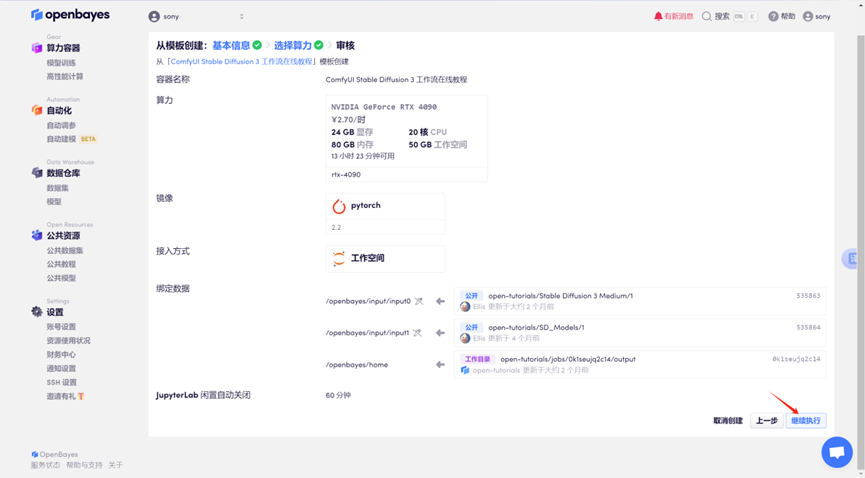Open 服务状态 footer link
The image size is (865, 478).
click(45, 465)
